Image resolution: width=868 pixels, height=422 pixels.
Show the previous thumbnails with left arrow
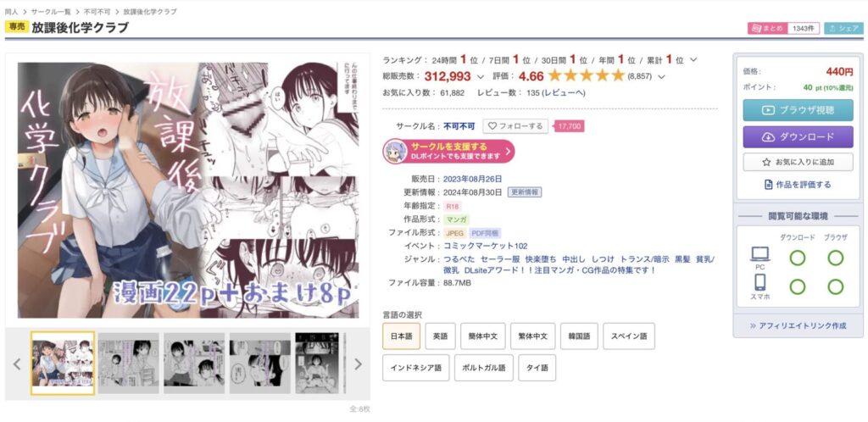(x=17, y=364)
